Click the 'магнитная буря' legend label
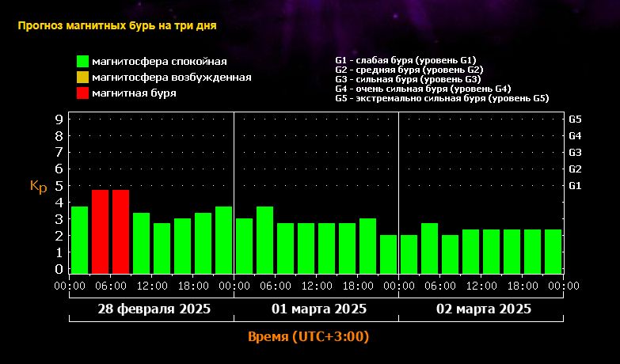The image size is (620, 364). pos(134,93)
